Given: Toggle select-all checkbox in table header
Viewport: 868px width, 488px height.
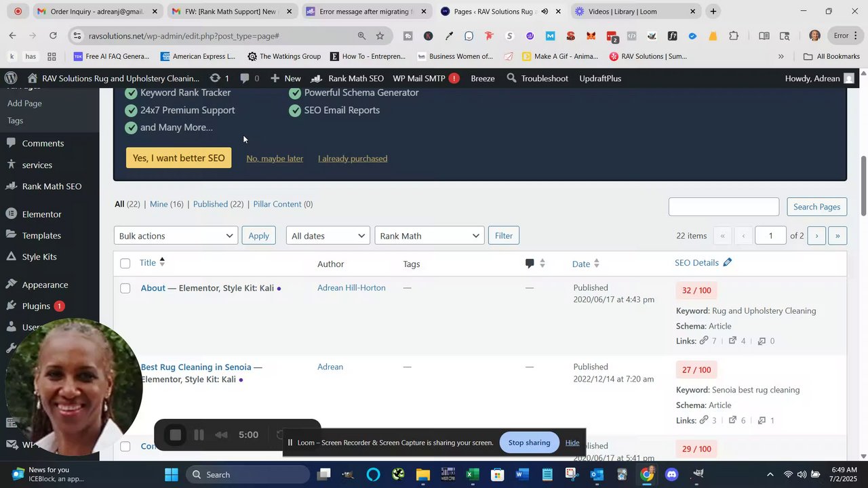Looking at the screenshot, I should 125,263.
